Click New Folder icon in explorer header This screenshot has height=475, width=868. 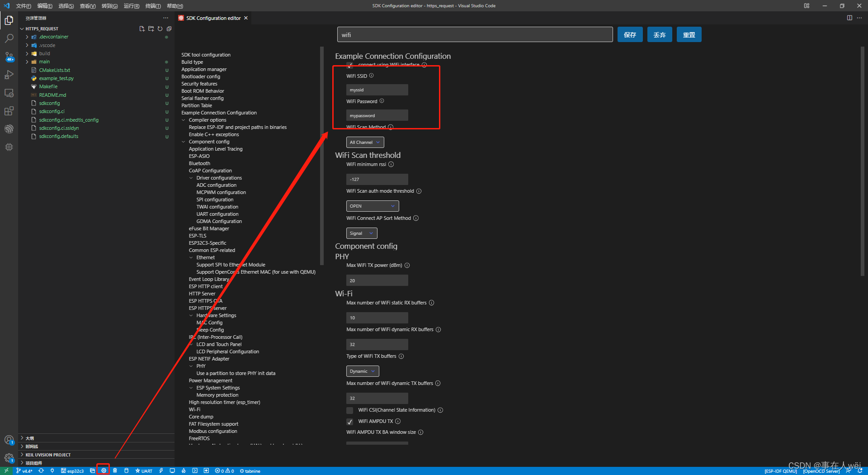point(151,28)
